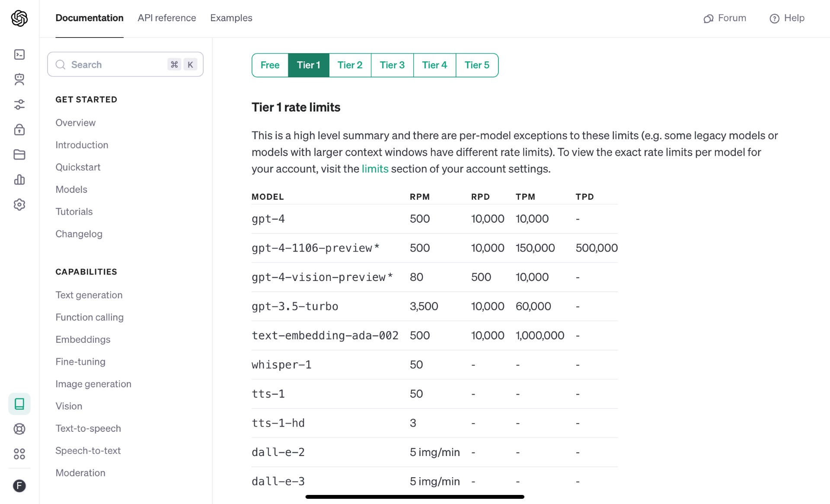Open the Embeddings page link
Image resolution: width=830 pixels, height=504 pixels.
[x=83, y=339]
